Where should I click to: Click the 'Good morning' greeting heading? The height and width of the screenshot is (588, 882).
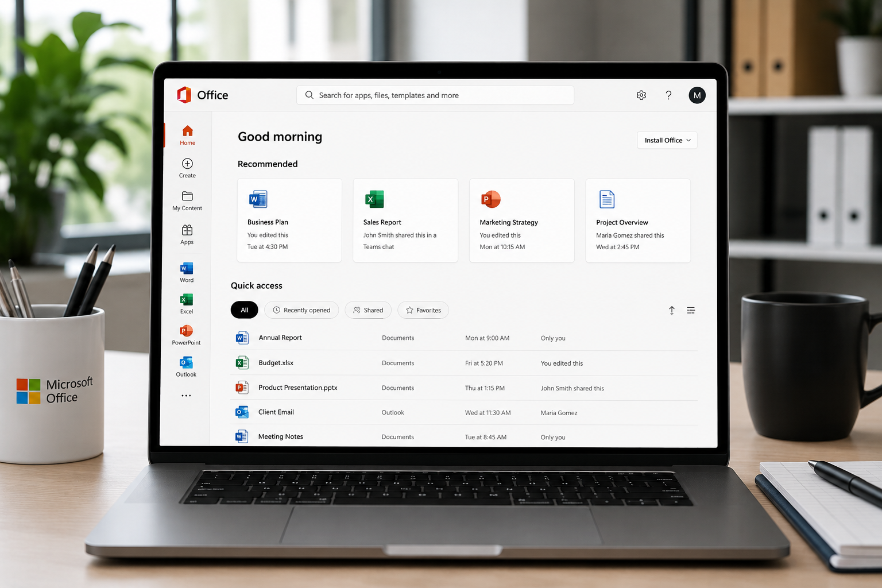tap(280, 137)
